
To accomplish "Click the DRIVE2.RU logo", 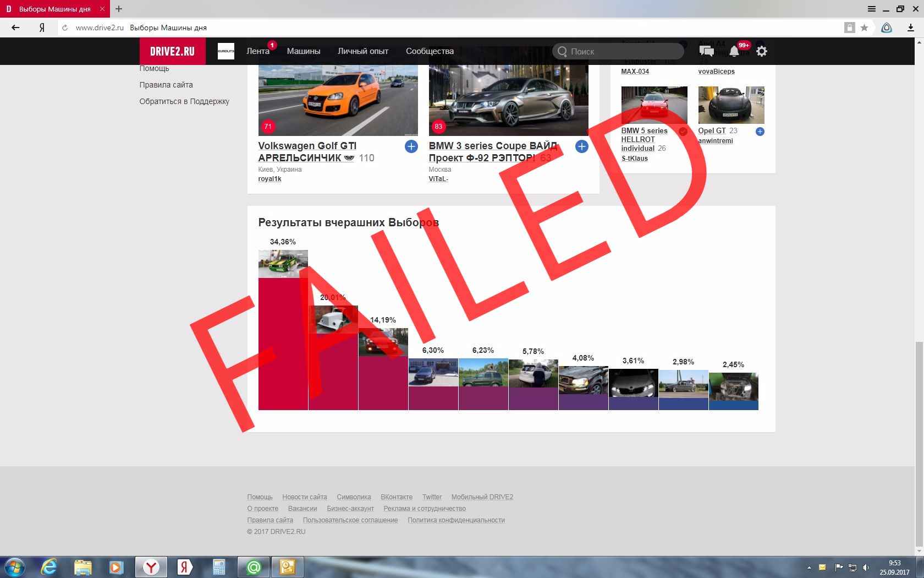I will pyautogui.click(x=172, y=51).
